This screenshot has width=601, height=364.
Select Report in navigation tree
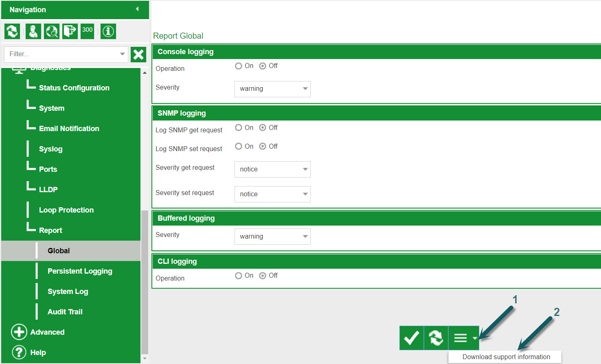50,230
